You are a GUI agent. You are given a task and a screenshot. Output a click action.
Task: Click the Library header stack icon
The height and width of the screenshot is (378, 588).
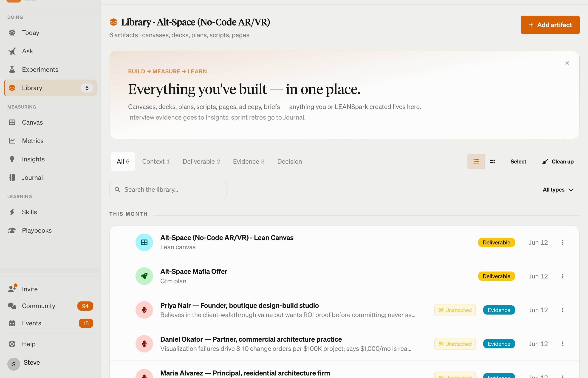click(x=113, y=22)
